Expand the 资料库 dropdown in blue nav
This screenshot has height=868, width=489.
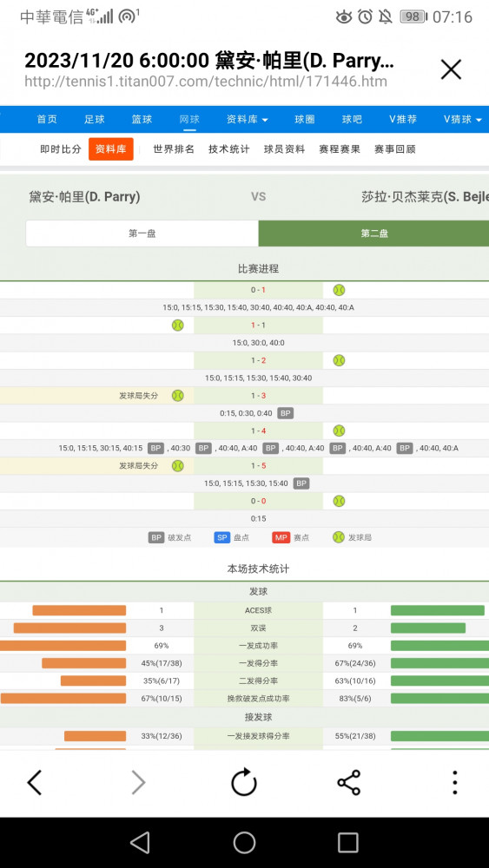tap(248, 119)
